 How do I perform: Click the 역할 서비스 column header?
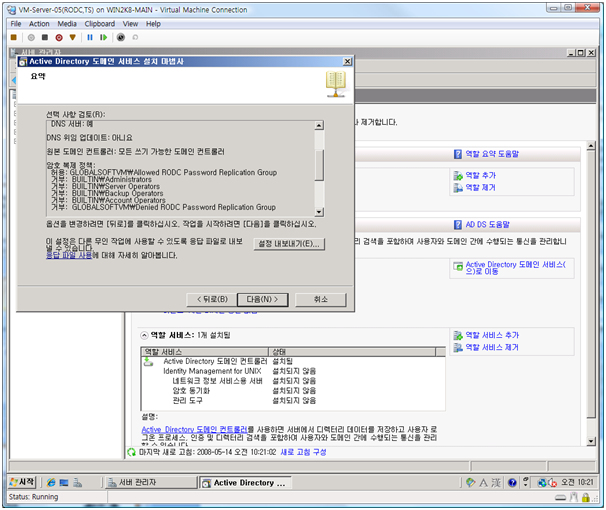[205, 352]
